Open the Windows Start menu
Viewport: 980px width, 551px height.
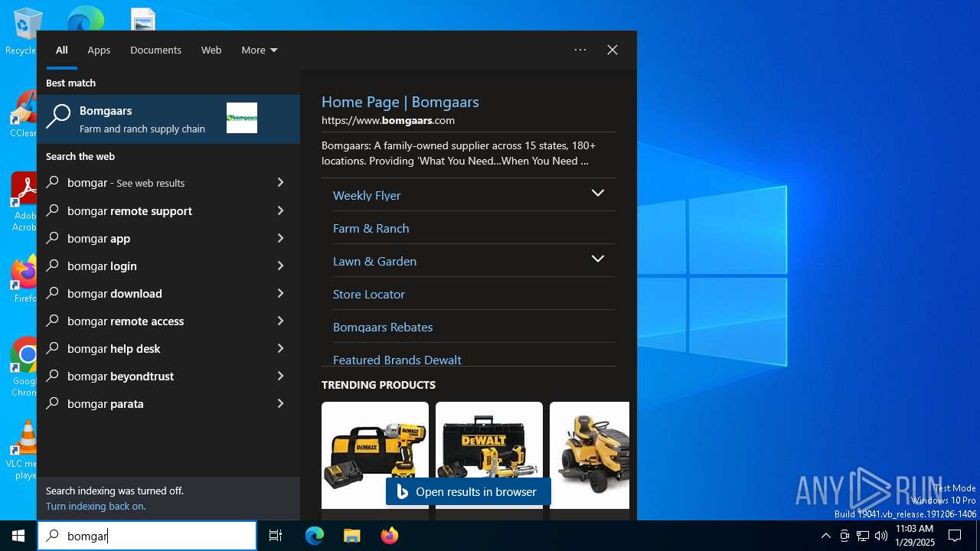[18, 536]
